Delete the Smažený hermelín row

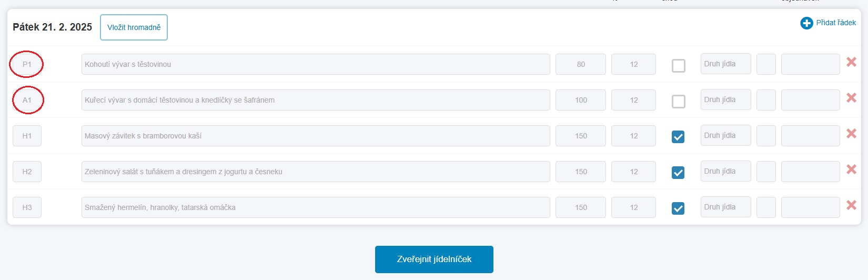[851, 205]
